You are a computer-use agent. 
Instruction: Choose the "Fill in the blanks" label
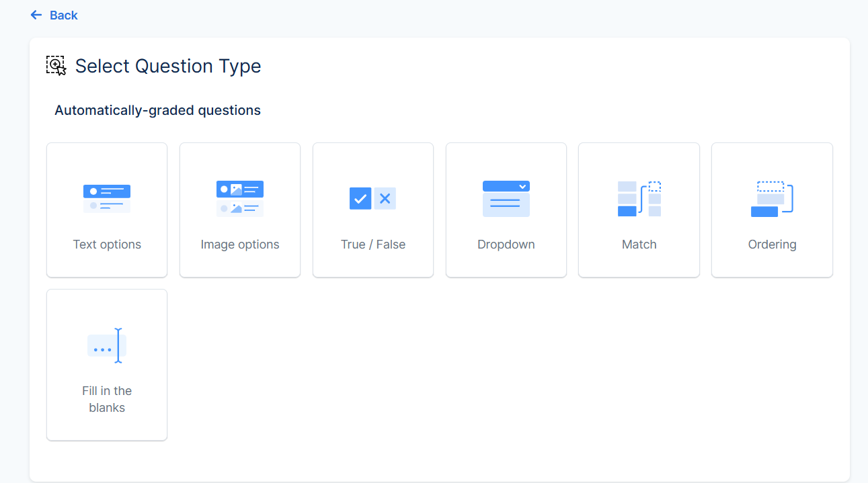click(107, 399)
